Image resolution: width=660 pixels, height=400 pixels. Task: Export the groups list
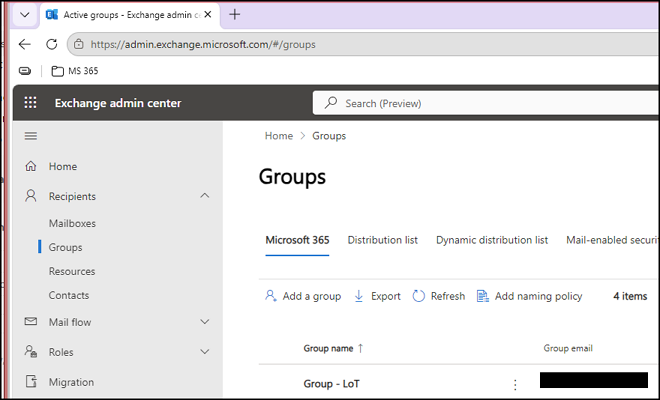coord(377,296)
